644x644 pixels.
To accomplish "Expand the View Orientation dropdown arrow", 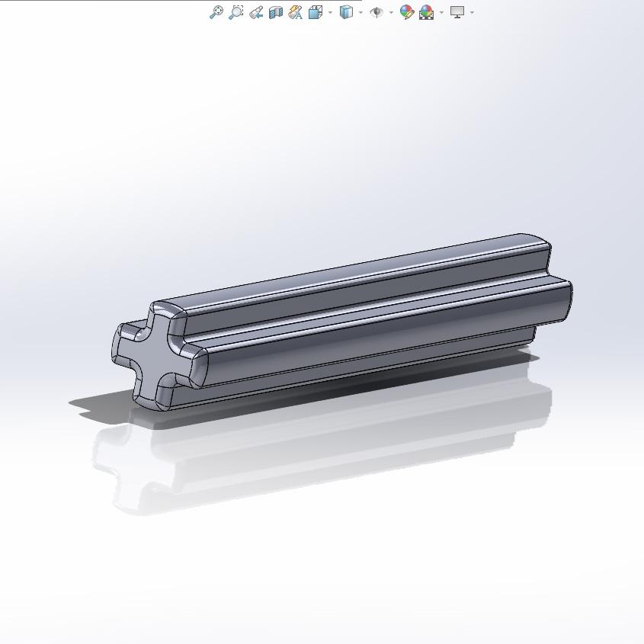I will [x=330, y=12].
